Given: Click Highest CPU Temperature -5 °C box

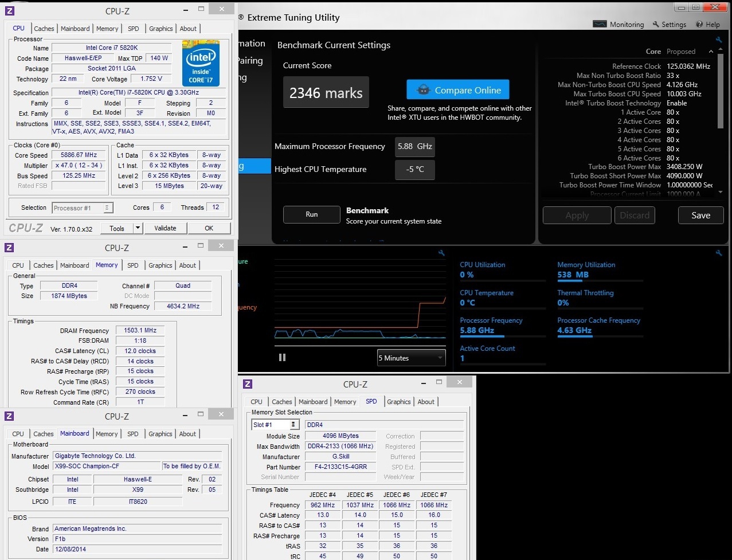Looking at the screenshot, I should [x=415, y=170].
